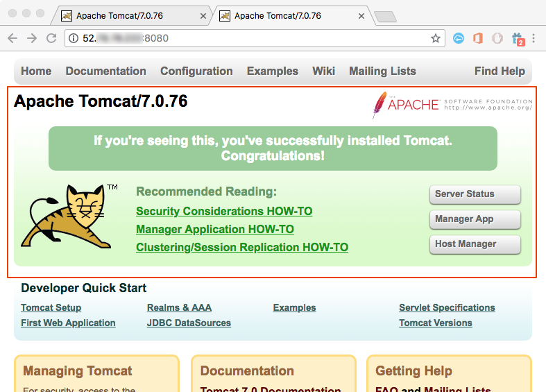Click the Getting Help heading

click(x=413, y=371)
